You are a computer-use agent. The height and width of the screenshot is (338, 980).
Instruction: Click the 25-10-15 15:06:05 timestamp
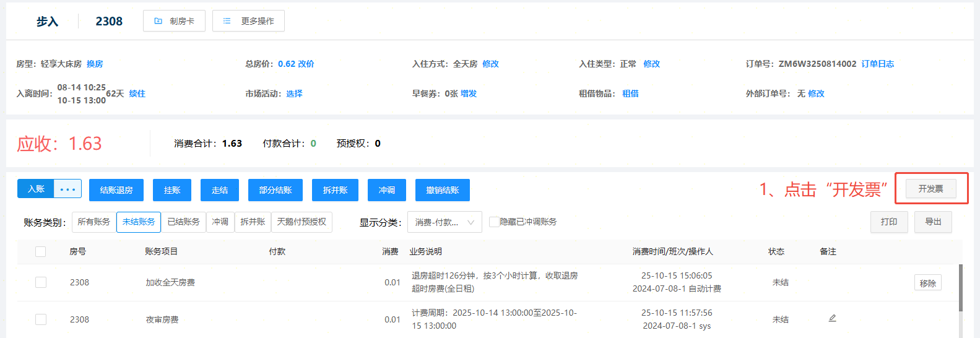click(677, 275)
